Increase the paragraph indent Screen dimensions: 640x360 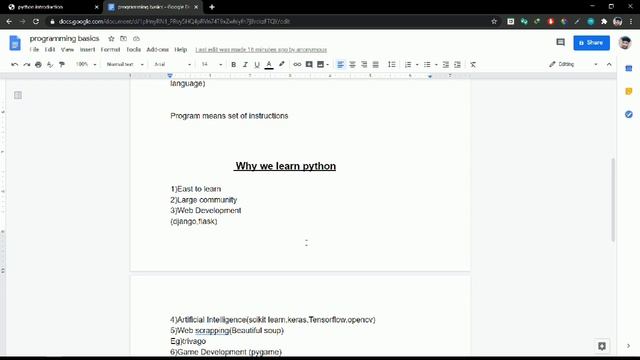[x=458, y=64]
